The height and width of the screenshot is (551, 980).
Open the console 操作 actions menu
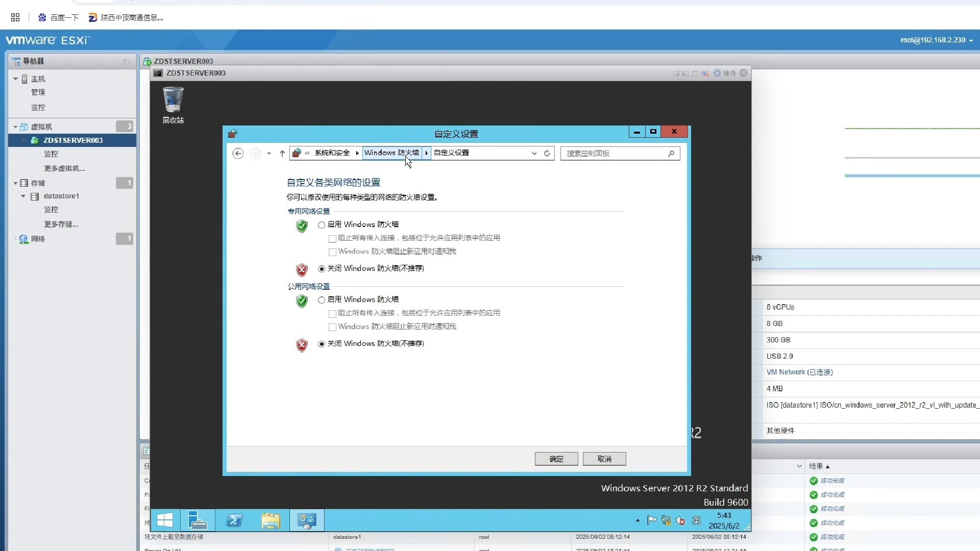click(x=725, y=73)
